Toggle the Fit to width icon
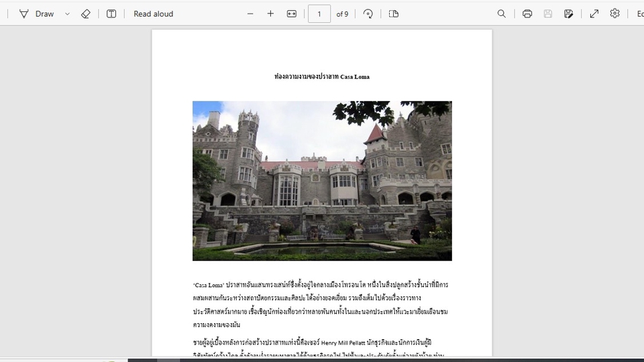 [292, 14]
